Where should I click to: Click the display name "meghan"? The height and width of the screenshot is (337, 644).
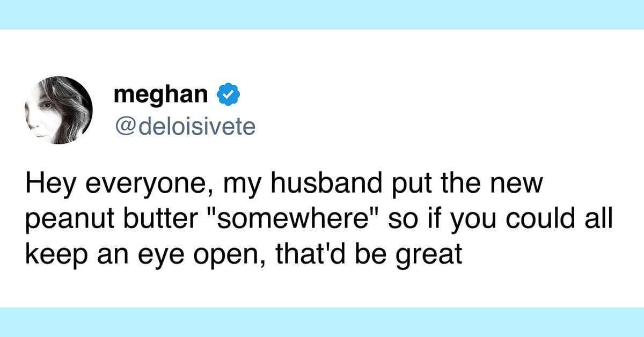(x=160, y=94)
